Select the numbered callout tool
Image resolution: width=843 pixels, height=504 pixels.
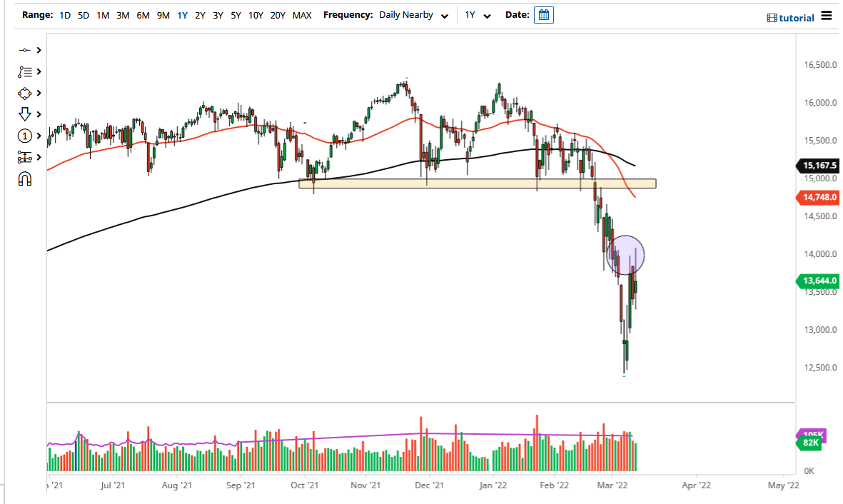point(24,136)
